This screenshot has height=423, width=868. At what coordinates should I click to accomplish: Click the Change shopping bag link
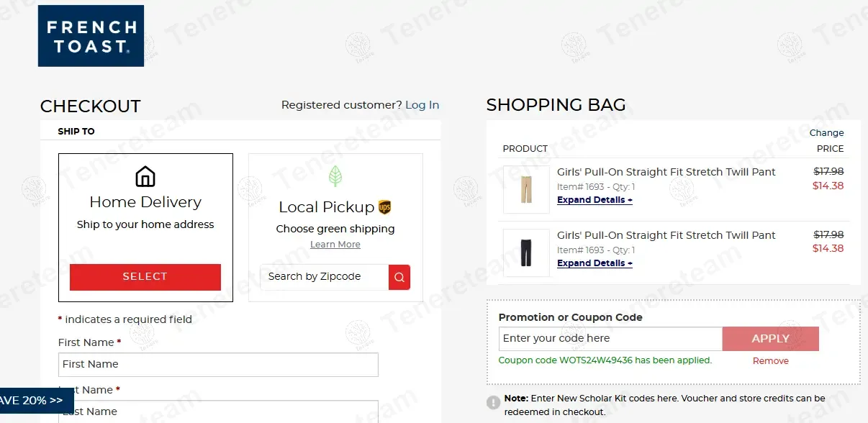(x=826, y=133)
